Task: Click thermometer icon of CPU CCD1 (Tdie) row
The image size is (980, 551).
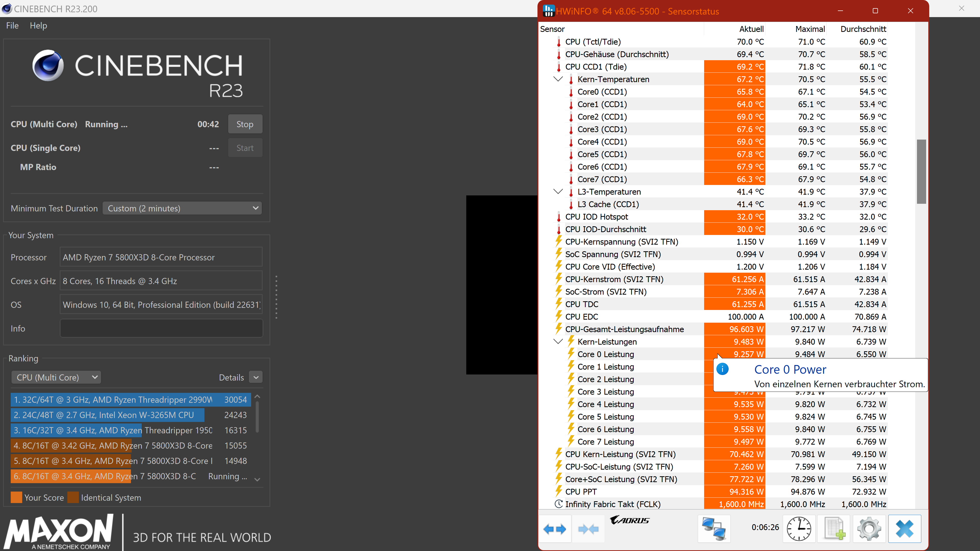Action: 558,67
